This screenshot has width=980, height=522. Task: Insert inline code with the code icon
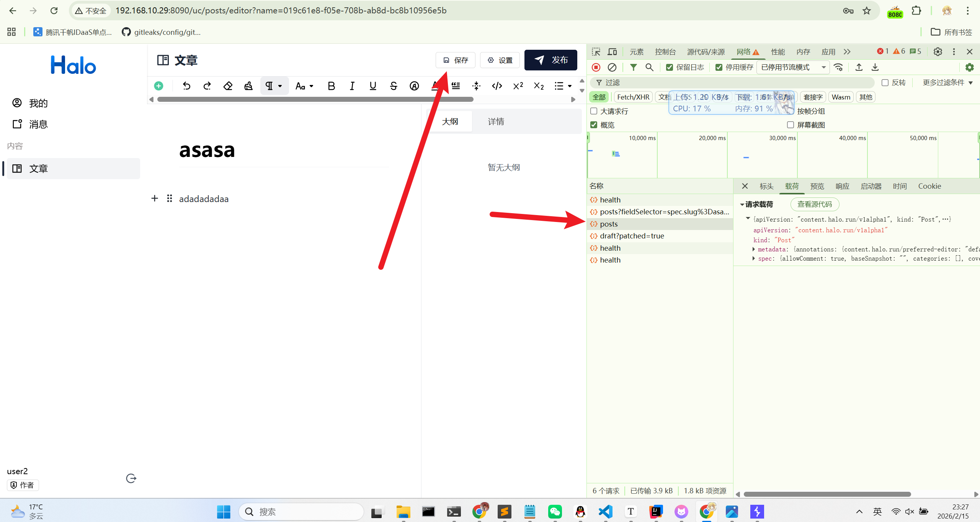coord(497,86)
